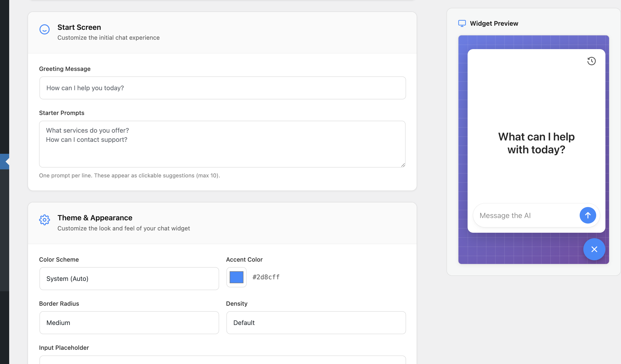This screenshot has width=621, height=364.
Task: Open the Density dropdown
Action: coord(316,323)
